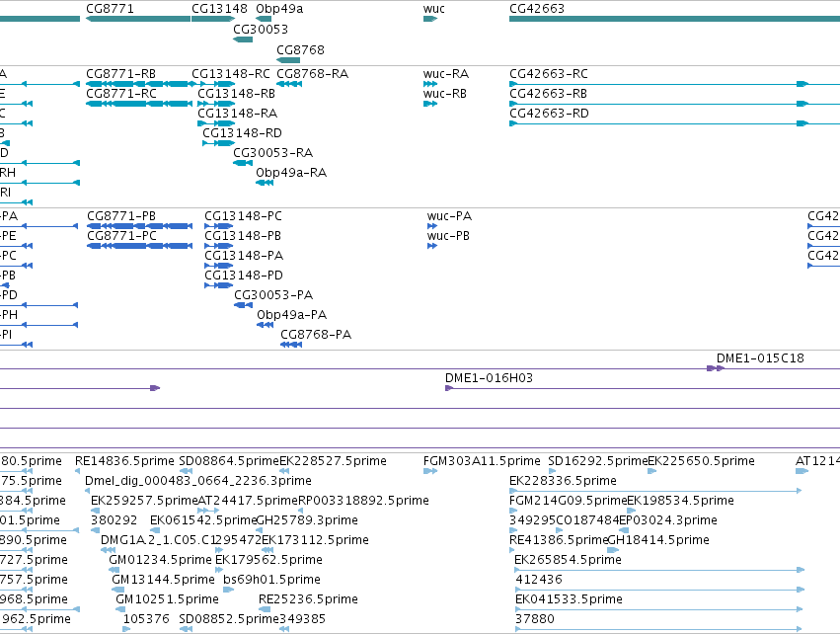Select protein wuc-PA
Screen dimensions: 840x634
[x=449, y=216]
